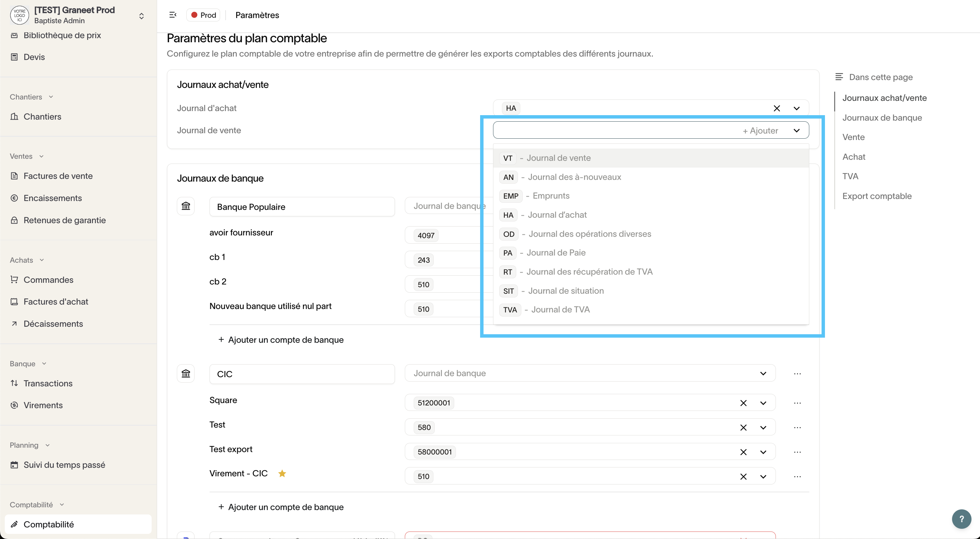This screenshot has width=980, height=539.
Task: Open Factures de vente in sidebar
Action: point(58,176)
